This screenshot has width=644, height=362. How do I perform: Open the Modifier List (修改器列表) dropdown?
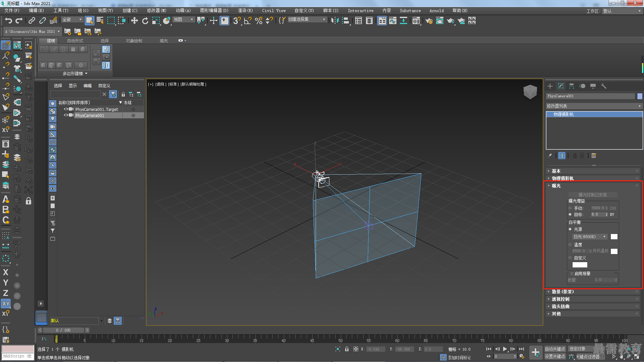[594, 106]
